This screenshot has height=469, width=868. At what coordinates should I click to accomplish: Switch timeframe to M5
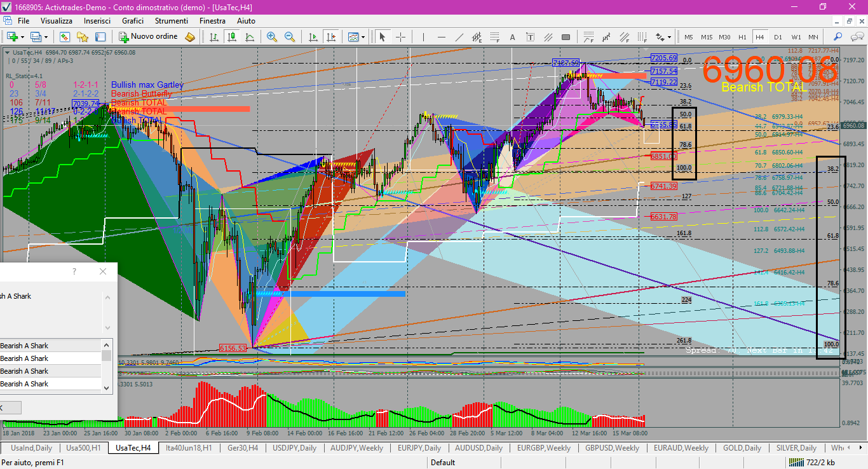coord(688,37)
